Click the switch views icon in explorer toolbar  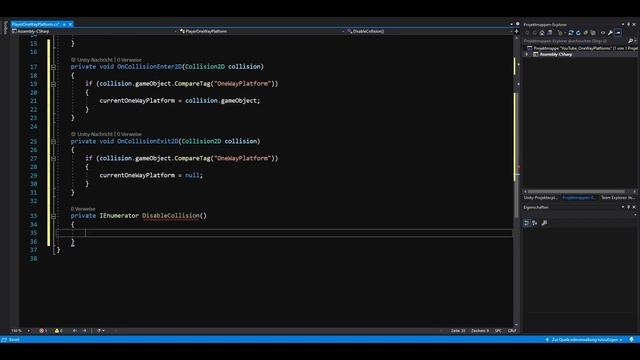pos(549,33)
